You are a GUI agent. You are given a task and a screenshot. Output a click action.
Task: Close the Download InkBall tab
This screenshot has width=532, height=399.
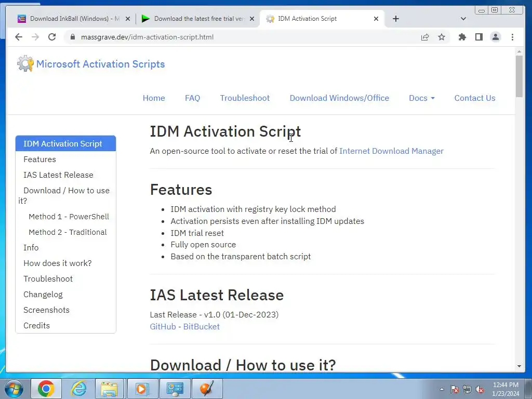coord(128,19)
